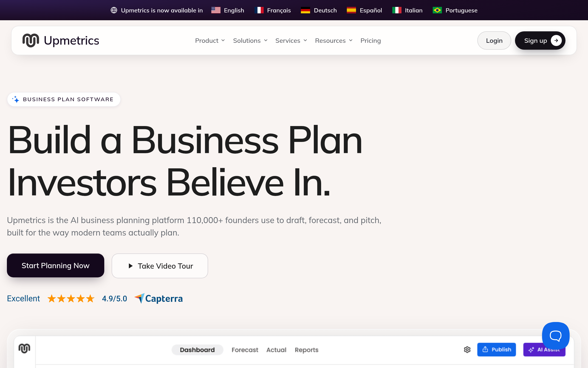This screenshot has height=368, width=588.
Task: Click the settings gear in dashboard preview
Action: click(467, 350)
